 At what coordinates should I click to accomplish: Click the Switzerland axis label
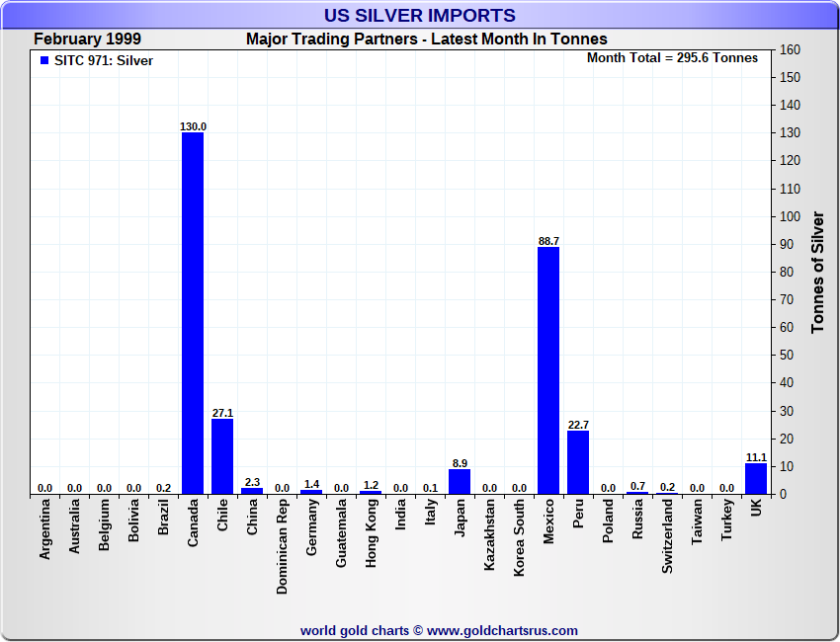click(667, 536)
